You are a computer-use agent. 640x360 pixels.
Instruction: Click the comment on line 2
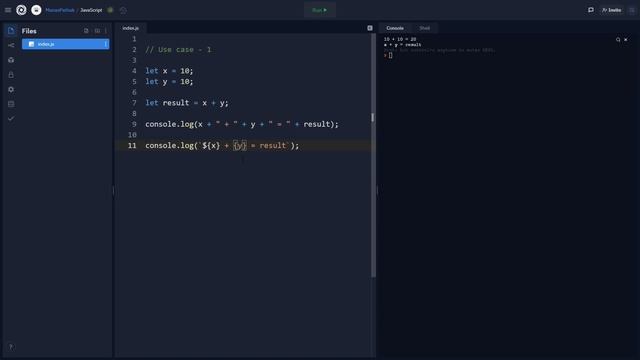point(178,50)
